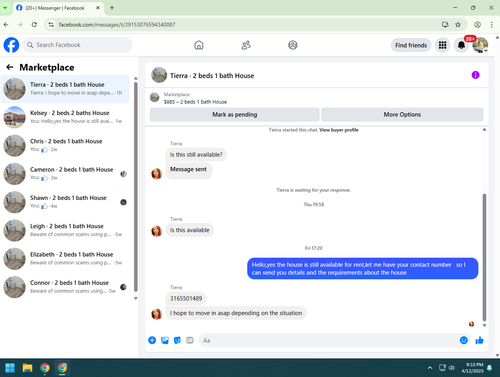
Task: Go back with the browser back arrow
Action: coord(6,24)
